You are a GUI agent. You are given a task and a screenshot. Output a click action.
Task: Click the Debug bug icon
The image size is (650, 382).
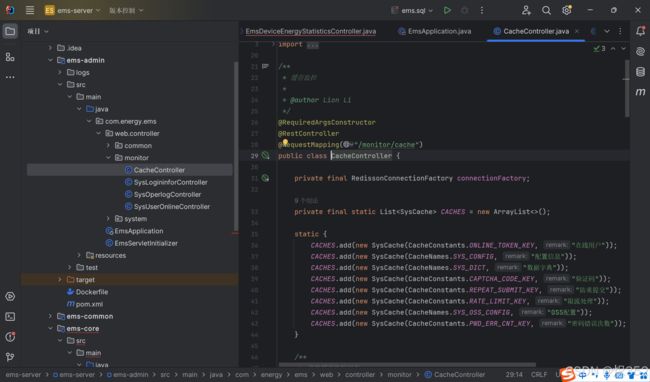tap(465, 10)
